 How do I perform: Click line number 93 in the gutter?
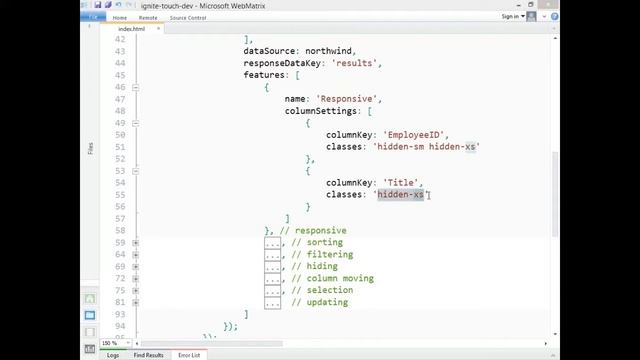120,314
